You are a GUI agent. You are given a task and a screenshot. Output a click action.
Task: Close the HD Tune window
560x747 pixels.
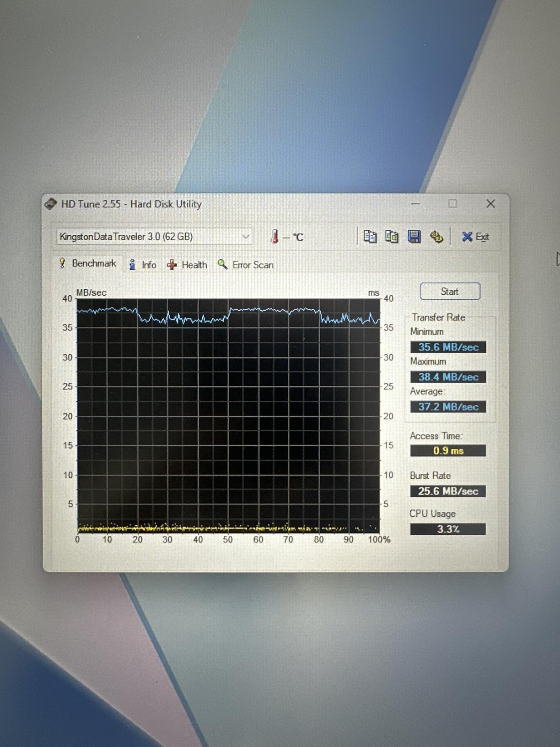coord(490,204)
